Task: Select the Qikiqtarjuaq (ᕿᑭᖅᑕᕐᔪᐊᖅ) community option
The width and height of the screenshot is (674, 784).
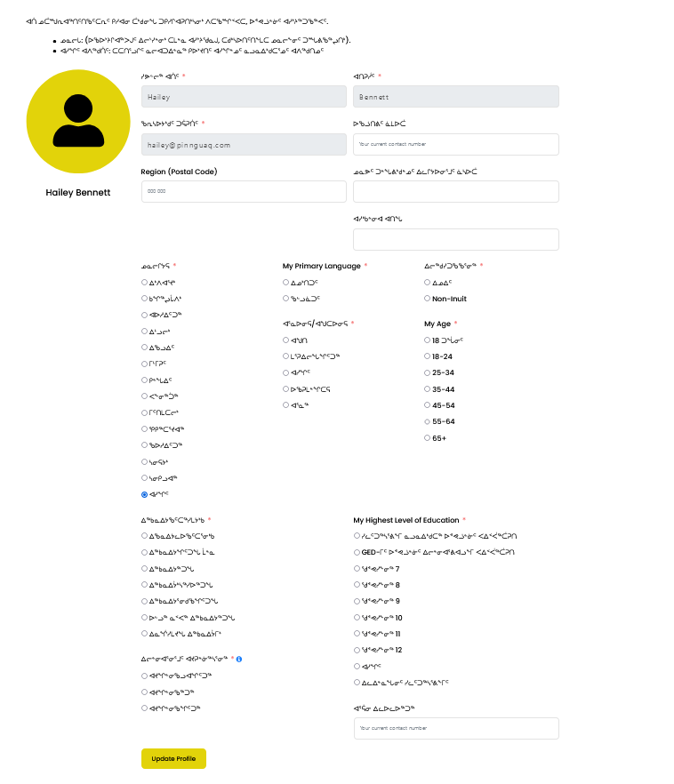Action: (145, 429)
